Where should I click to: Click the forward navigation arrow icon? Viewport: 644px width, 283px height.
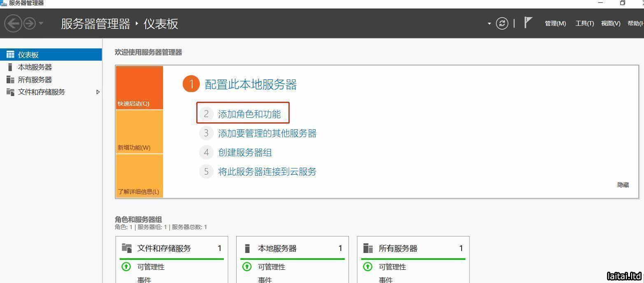(30, 23)
